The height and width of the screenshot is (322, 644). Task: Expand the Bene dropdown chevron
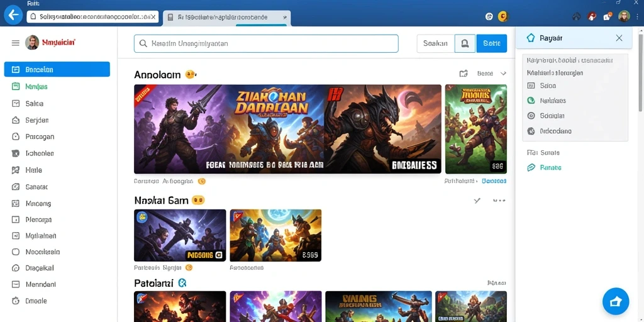(x=503, y=74)
